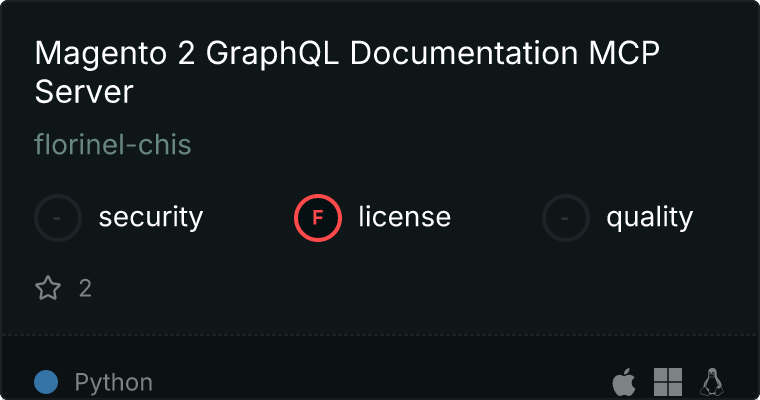This screenshot has width=760, height=400.
Task: Click the star count number 2
Action: point(85,289)
